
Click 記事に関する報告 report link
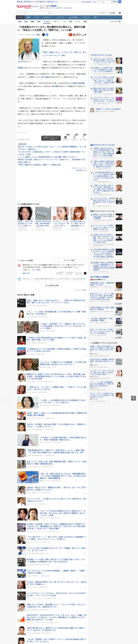click(23, 140)
